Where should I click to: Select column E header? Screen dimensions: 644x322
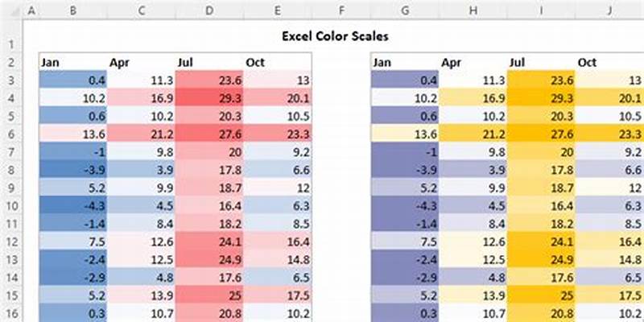click(278, 11)
